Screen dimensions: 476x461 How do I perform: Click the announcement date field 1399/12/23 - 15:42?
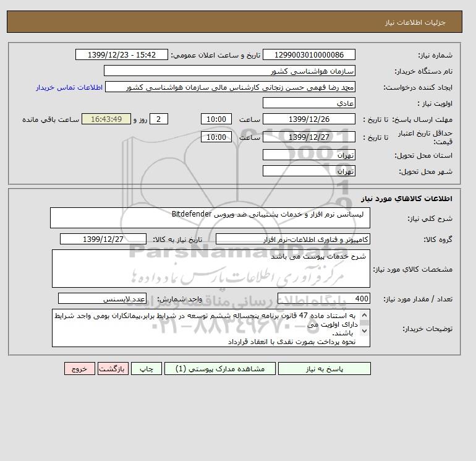(121, 54)
